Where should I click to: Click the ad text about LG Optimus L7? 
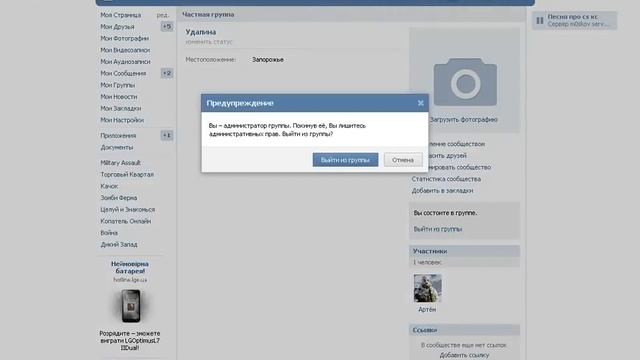coord(130,340)
